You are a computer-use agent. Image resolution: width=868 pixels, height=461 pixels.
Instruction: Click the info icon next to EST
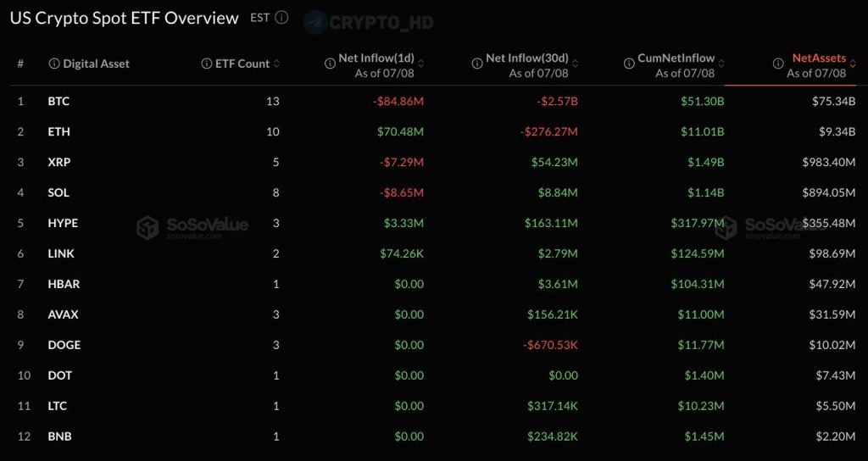tap(281, 18)
